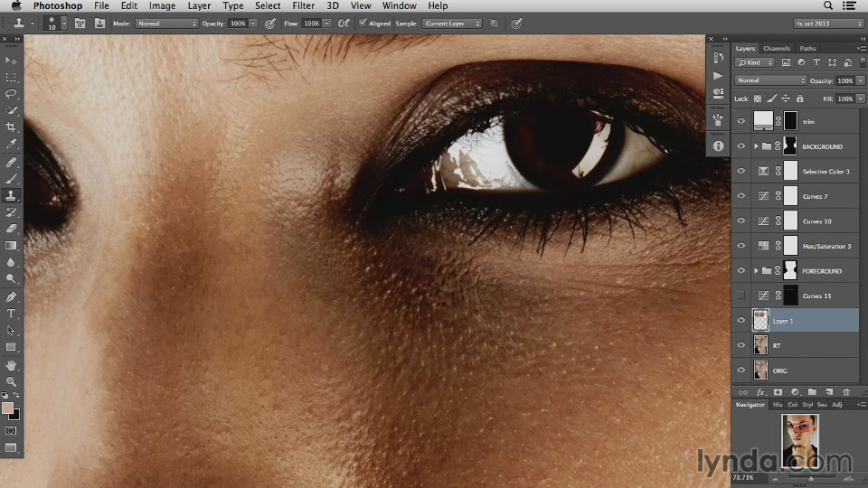Viewport: 868px width, 488px height.
Task: Open the workspace switcher dropdown
Action: pyautogui.click(x=828, y=23)
